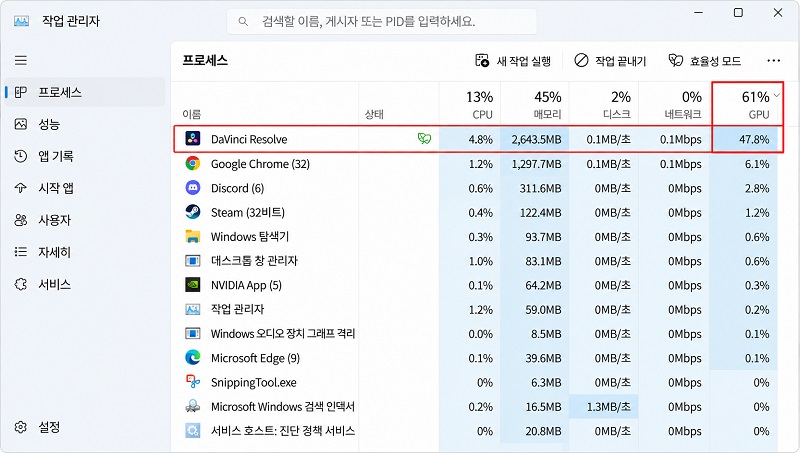The height and width of the screenshot is (453, 800).
Task: Click the Task Manager app icon in title bar
Action: click(21, 21)
